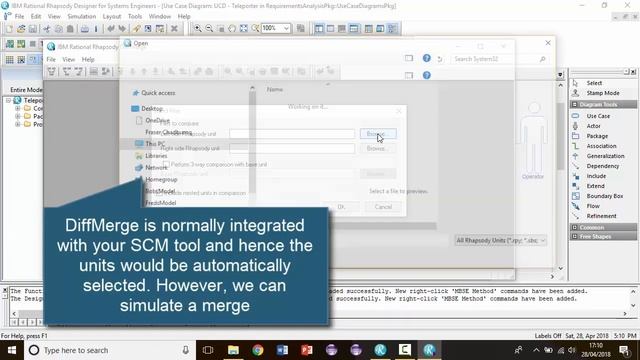Click the taskbar search box
The height and width of the screenshot is (360, 640).
[110, 350]
